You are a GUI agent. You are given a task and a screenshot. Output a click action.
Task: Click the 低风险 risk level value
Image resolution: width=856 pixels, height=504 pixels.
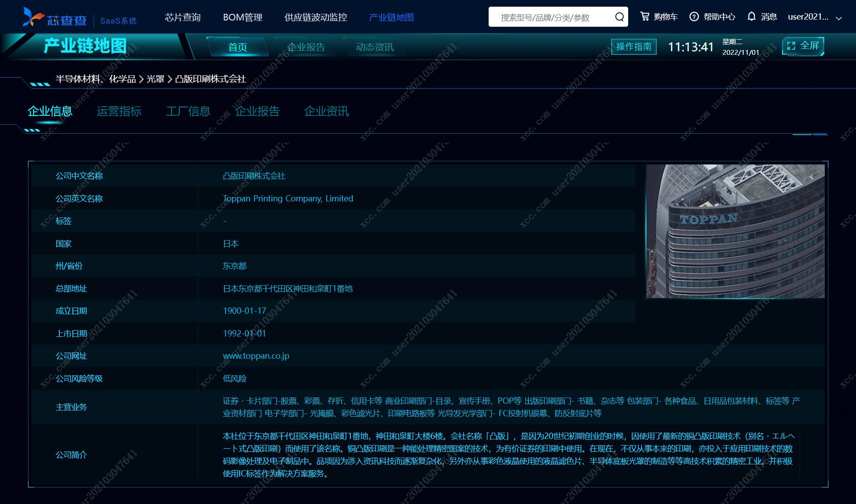coord(235,379)
